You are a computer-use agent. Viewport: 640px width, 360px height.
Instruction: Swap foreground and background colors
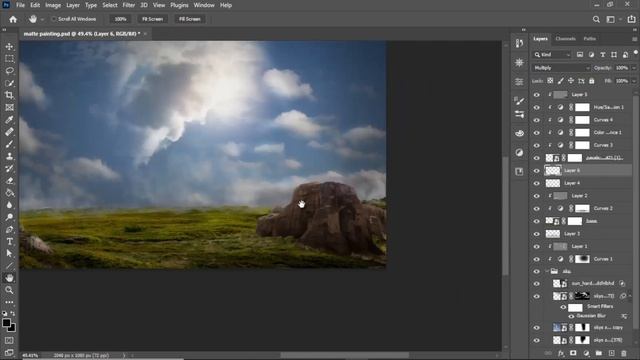coord(13,314)
